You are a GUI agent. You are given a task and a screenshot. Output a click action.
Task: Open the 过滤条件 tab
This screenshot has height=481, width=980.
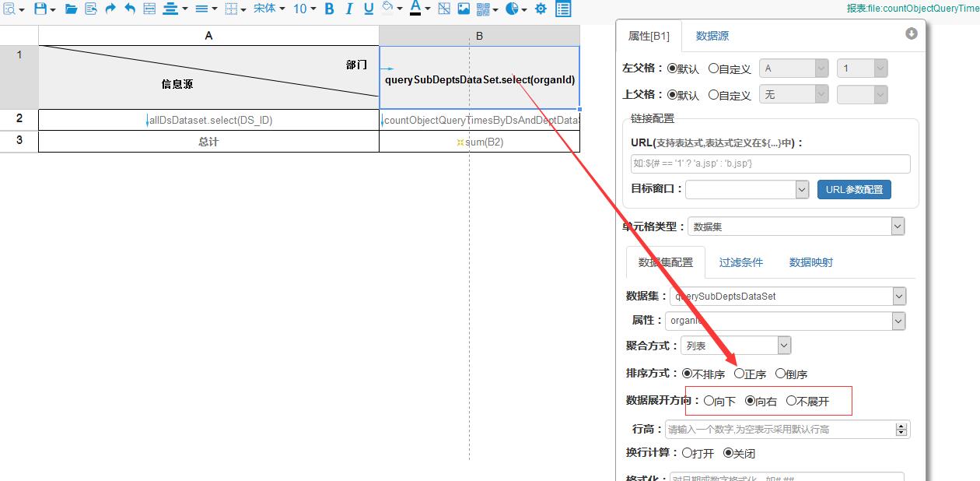click(740, 262)
